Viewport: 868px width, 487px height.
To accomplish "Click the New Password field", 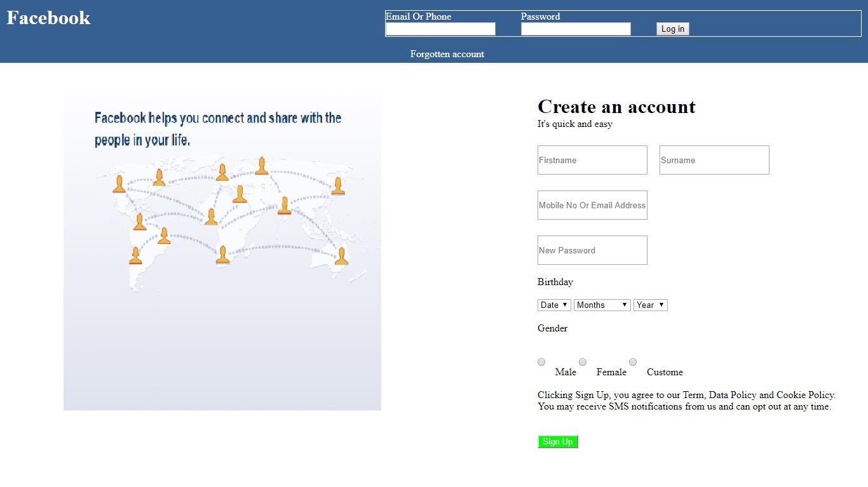I will pos(592,250).
